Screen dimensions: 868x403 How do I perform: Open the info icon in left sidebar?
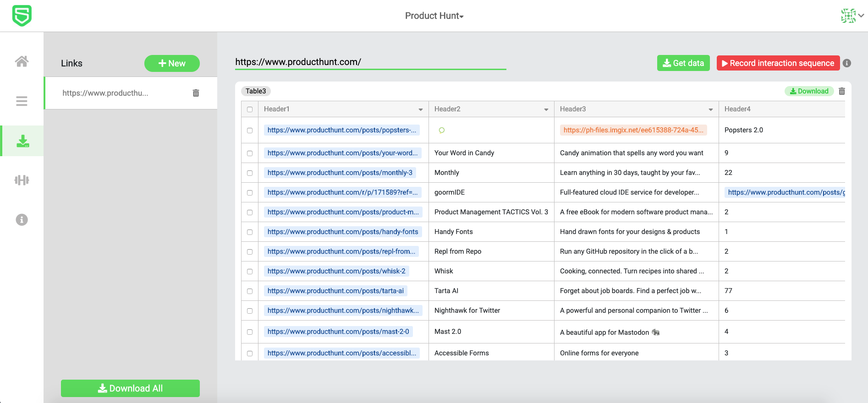(x=22, y=220)
